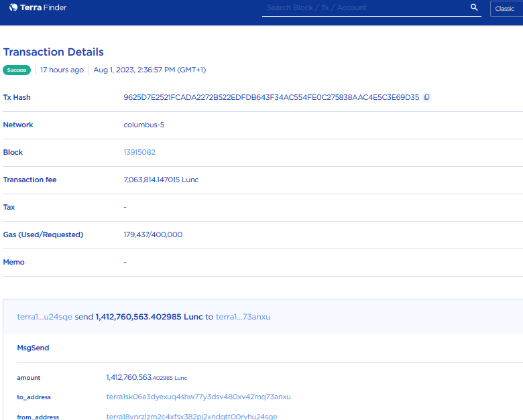Copy the transaction hash with the copy icon
The image size is (523, 420).
tap(426, 97)
